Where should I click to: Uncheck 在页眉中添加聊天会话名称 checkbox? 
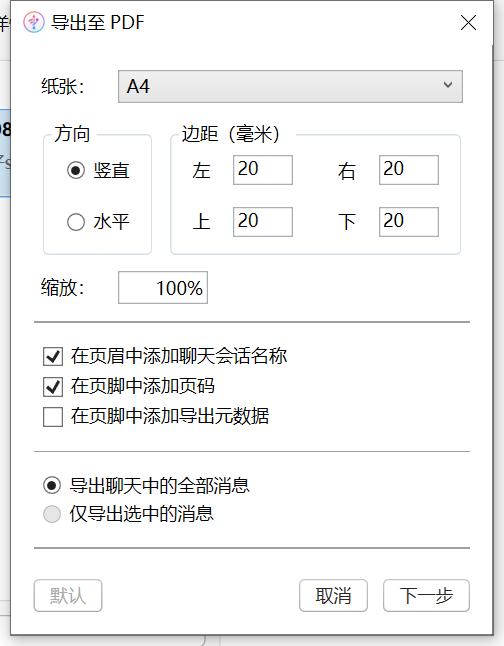pos(53,356)
